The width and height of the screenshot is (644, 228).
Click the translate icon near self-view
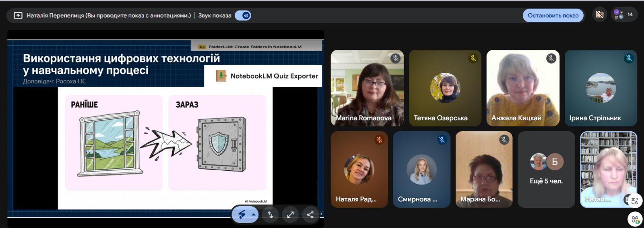(x=634, y=200)
